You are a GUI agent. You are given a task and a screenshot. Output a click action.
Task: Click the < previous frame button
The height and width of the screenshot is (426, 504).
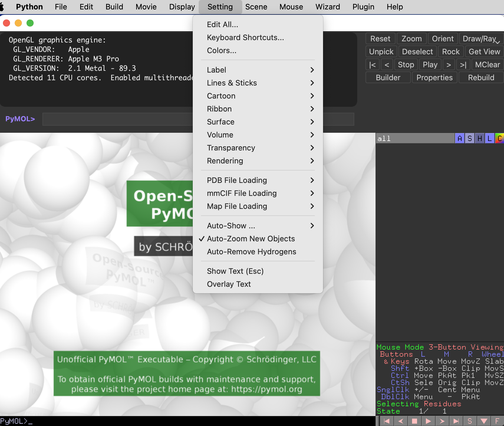(x=387, y=65)
